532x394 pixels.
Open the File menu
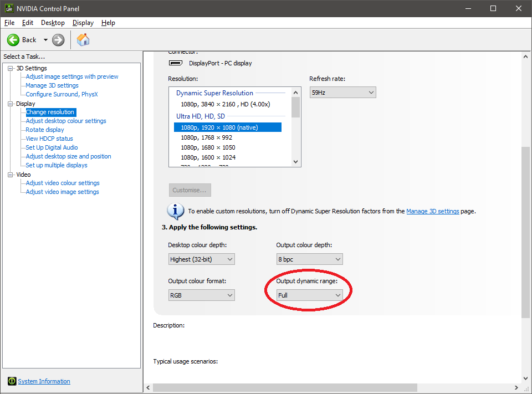tap(9, 23)
